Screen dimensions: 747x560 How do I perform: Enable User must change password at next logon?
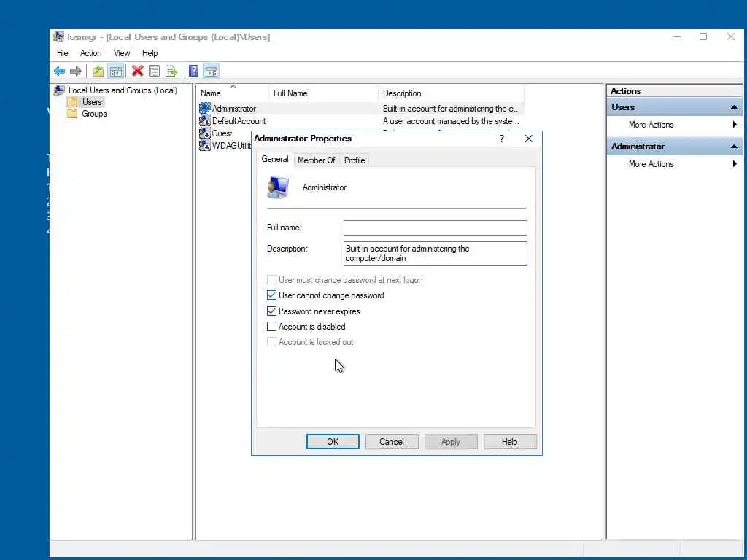271,279
